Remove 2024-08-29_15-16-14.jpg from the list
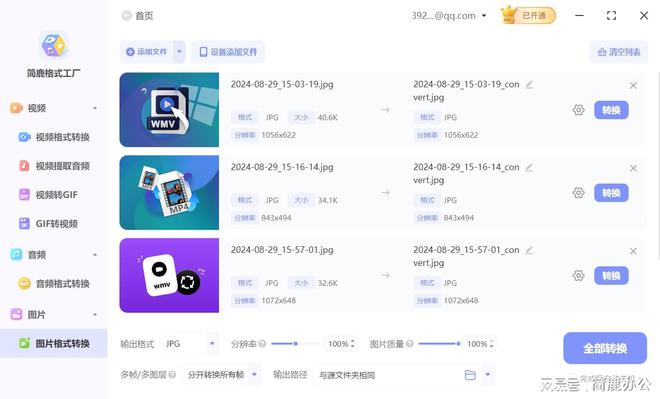 coord(633,168)
